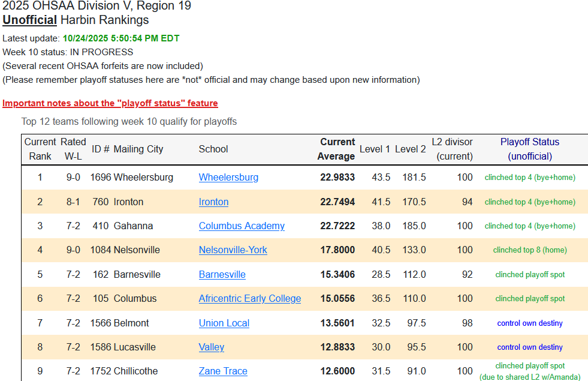This screenshot has width=588, height=381.
Task: Click the 'clinched top 8 (home)' status
Action: pyautogui.click(x=529, y=250)
